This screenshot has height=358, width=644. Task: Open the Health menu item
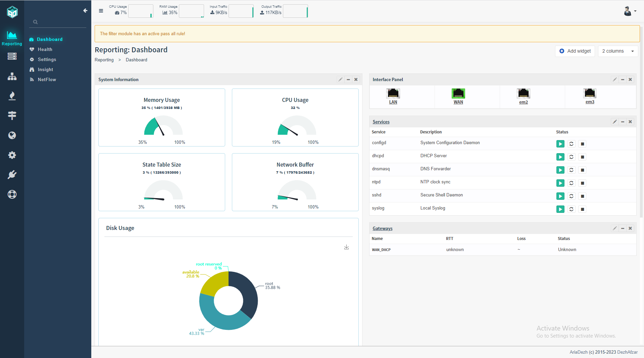tap(45, 49)
